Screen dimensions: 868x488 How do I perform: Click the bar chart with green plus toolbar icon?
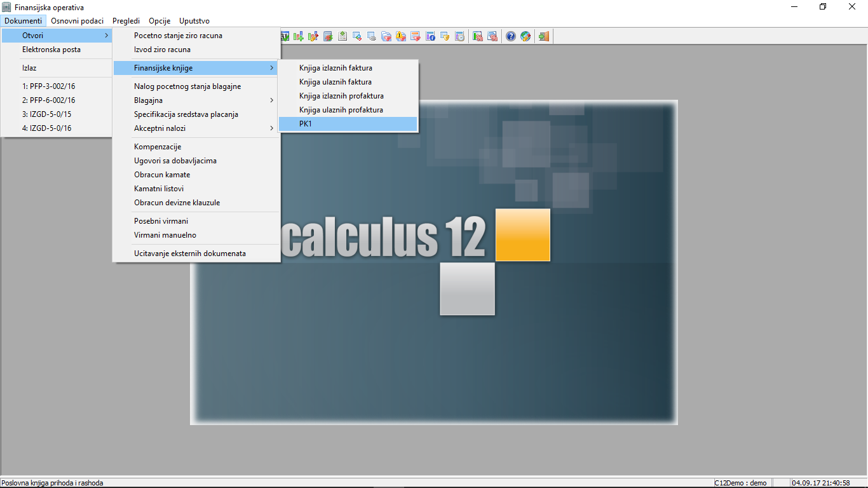[x=298, y=36]
